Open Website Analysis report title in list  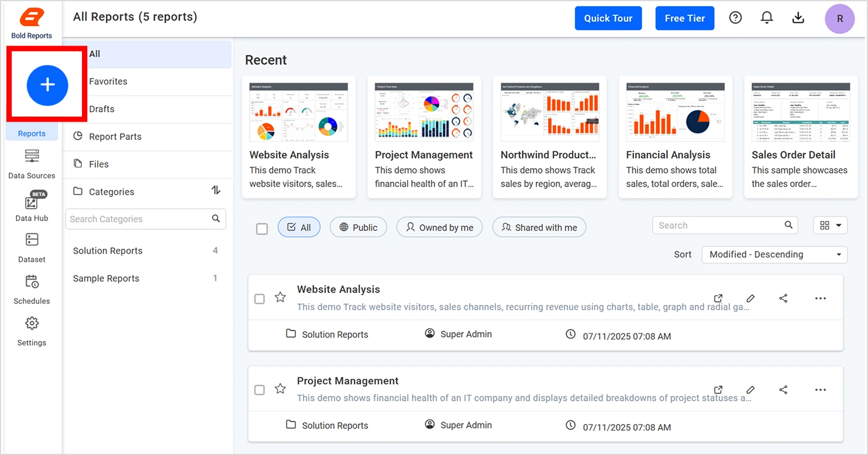pos(338,289)
